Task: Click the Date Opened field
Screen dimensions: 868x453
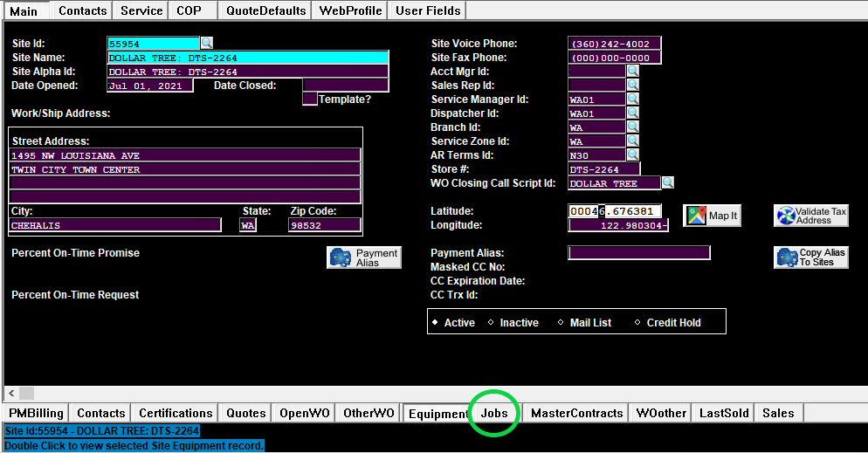Action: 149,86
